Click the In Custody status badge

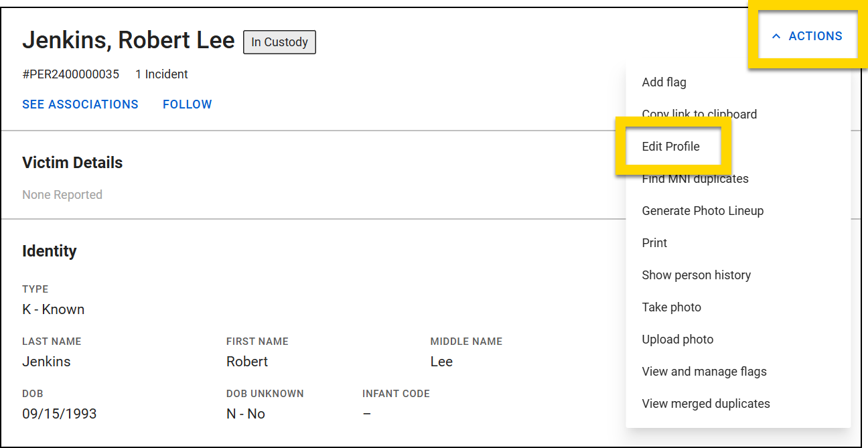pyautogui.click(x=279, y=42)
